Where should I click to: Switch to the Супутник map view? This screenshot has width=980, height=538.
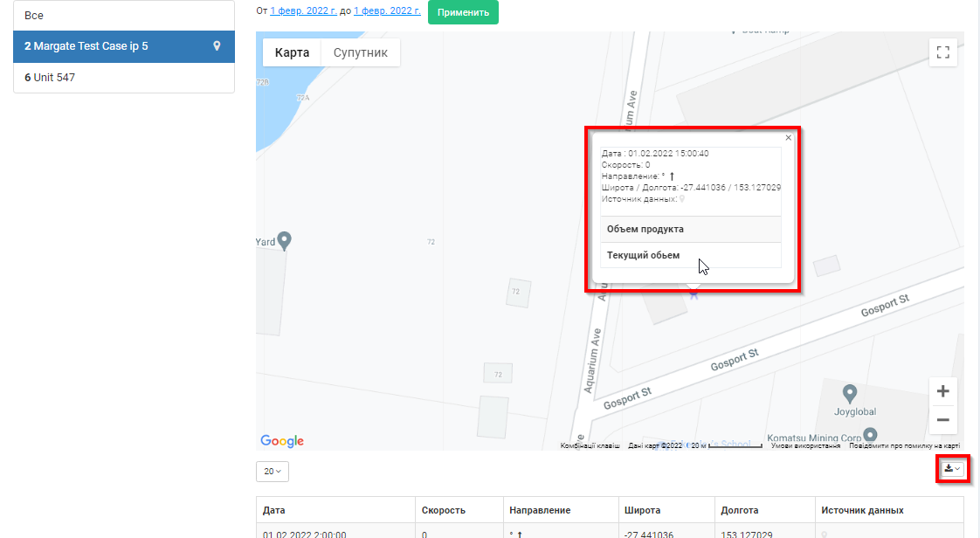click(360, 52)
